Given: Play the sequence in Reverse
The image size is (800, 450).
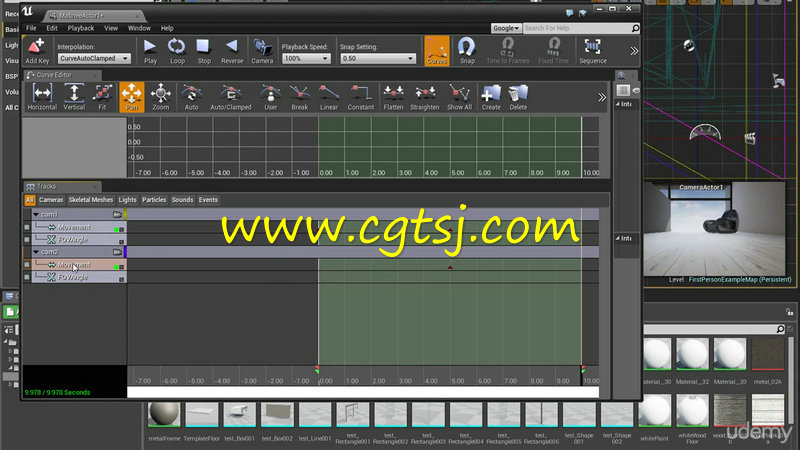Looking at the screenshot, I should pyautogui.click(x=232, y=51).
